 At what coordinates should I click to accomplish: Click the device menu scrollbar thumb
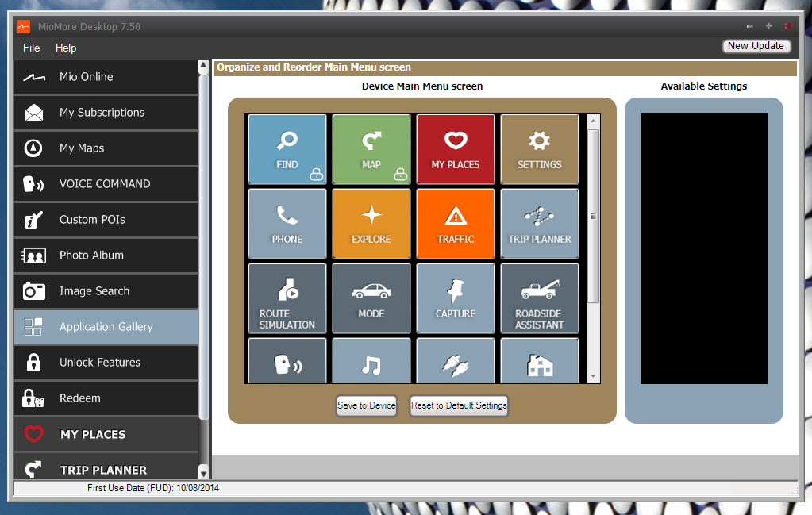coord(593,217)
